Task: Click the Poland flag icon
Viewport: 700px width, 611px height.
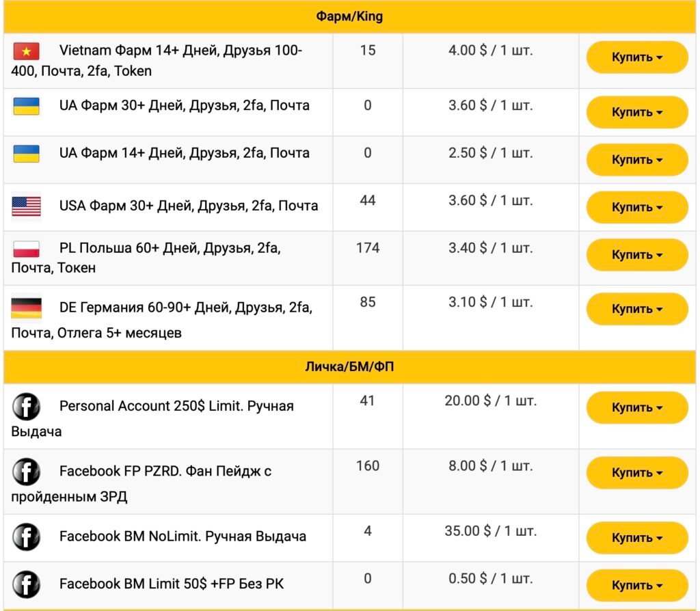Action: [x=26, y=249]
